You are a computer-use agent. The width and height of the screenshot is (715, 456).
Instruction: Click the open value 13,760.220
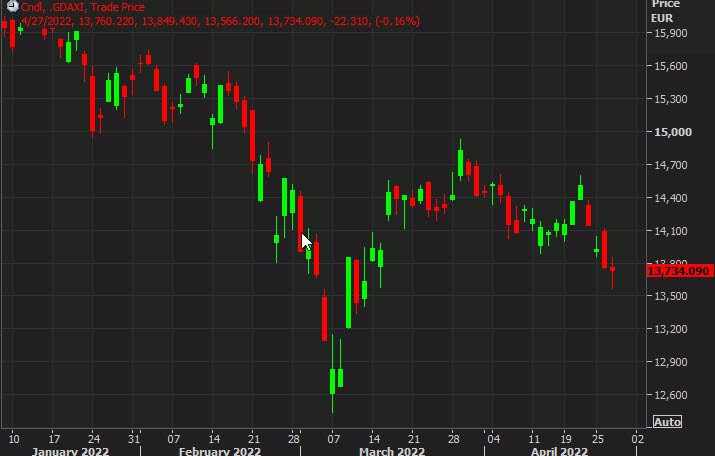click(106, 21)
